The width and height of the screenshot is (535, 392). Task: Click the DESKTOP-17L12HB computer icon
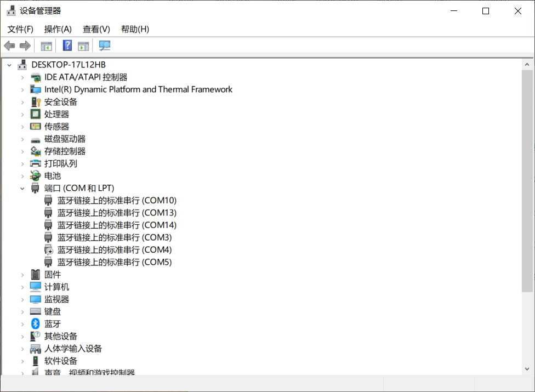(22, 65)
